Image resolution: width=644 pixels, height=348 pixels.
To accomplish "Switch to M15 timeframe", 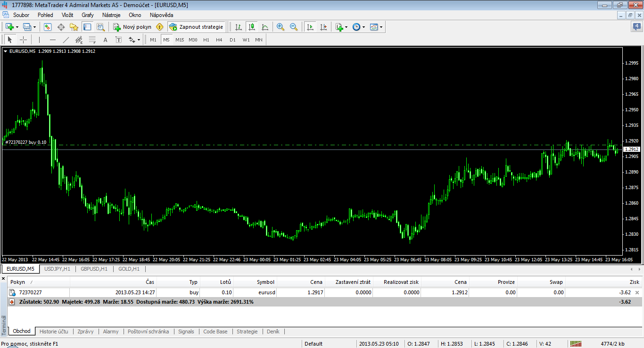I will click(180, 40).
